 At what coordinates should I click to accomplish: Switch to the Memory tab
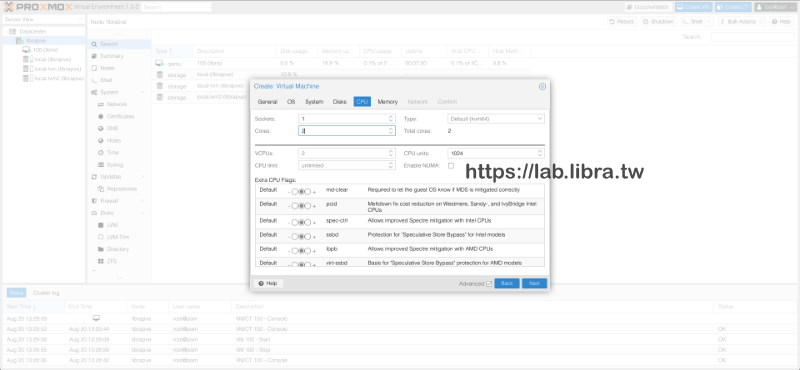click(387, 102)
